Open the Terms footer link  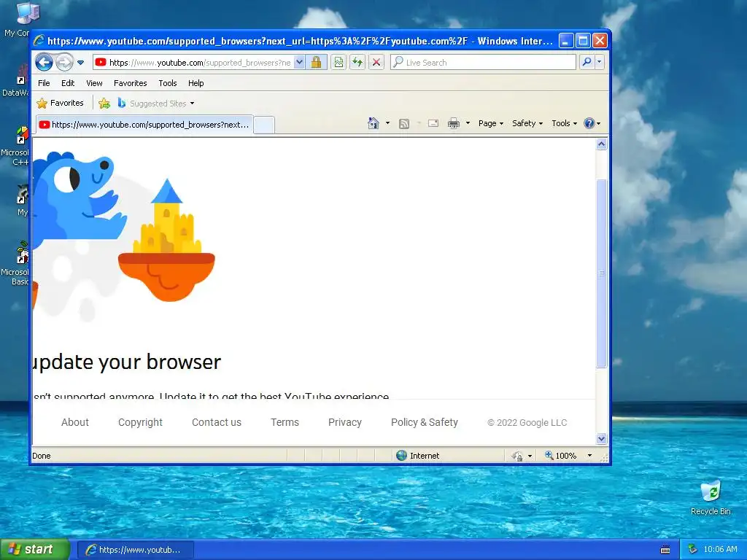click(x=285, y=422)
